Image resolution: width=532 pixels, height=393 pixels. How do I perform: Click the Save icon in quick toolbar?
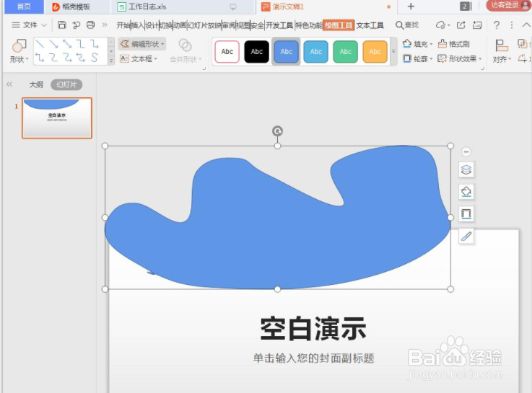[62, 25]
